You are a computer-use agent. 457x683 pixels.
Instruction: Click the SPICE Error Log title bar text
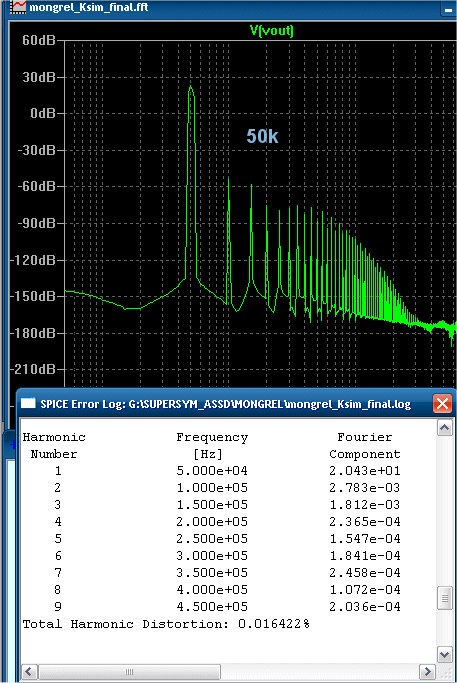pos(226,404)
